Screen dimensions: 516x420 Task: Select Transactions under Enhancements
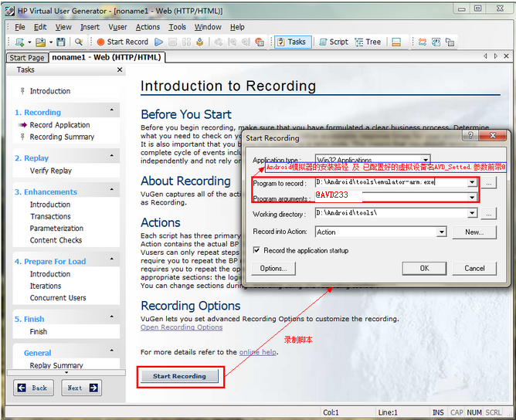click(x=50, y=216)
